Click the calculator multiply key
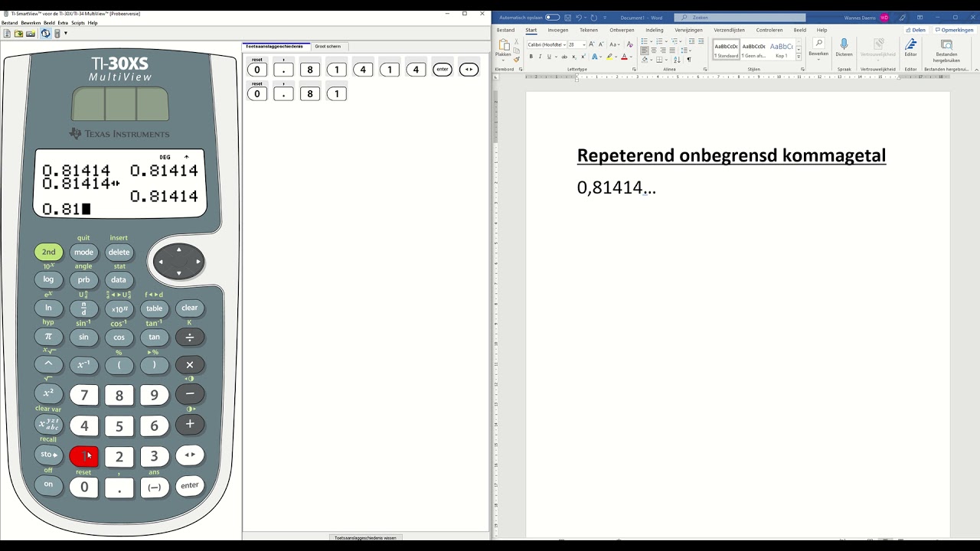The height and width of the screenshot is (551, 980). click(x=190, y=365)
